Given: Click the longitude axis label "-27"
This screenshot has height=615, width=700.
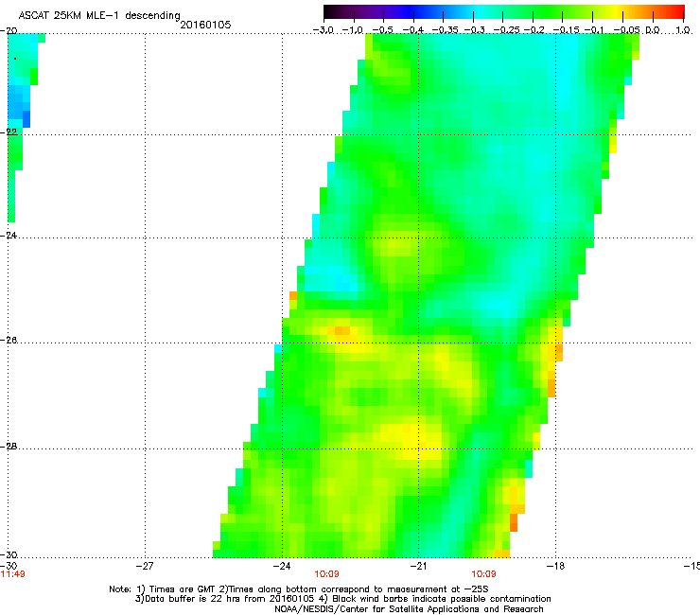Looking at the screenshot, I should [145, 566].
